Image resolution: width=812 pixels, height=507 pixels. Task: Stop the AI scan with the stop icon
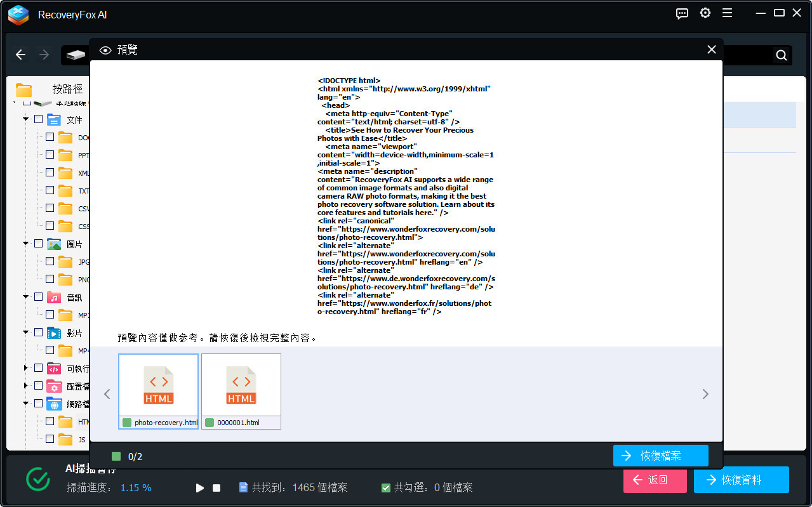pos(216,487)
